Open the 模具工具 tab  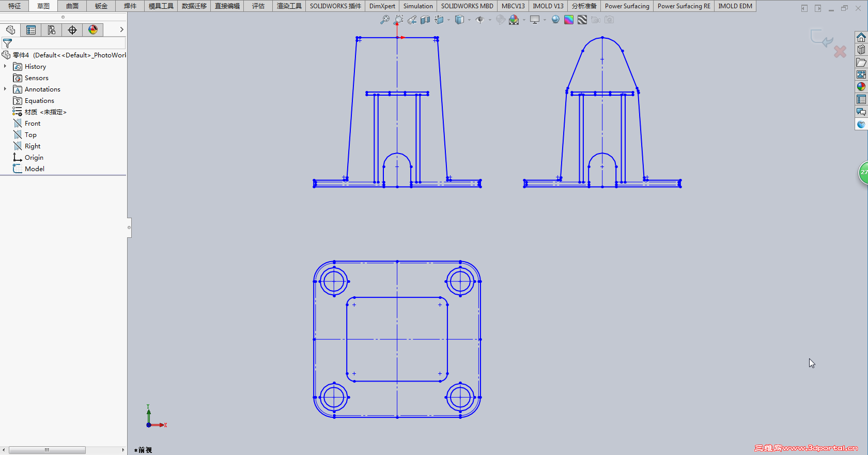(x=161, y=6)
